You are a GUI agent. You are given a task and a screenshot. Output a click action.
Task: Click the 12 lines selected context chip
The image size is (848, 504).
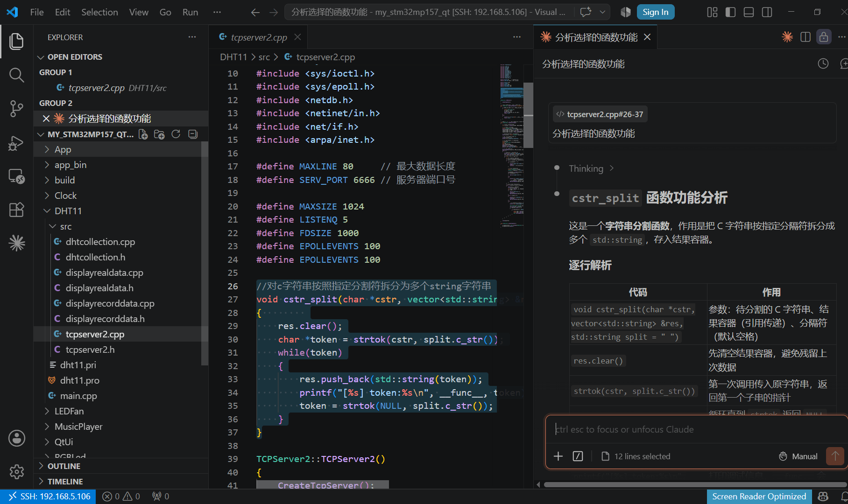[636, 456]
